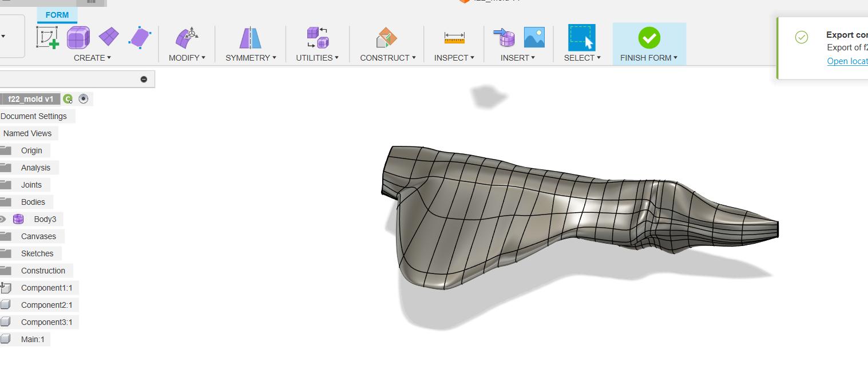
Task: Click the Origin folder icon
Action: [x=6, y=150]
